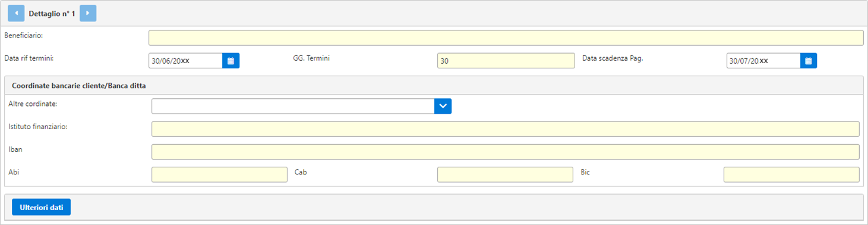Click the Ulteriori dati button

[x=42, y=207]
